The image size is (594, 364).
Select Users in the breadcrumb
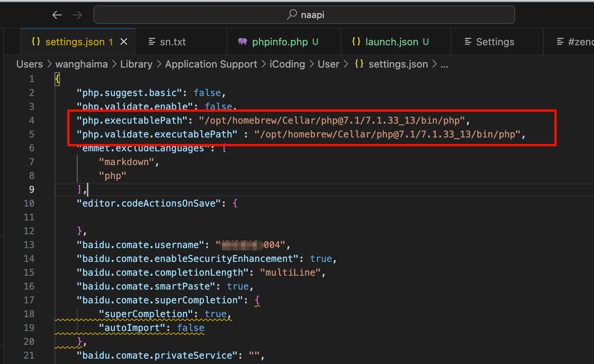[30, 64]
